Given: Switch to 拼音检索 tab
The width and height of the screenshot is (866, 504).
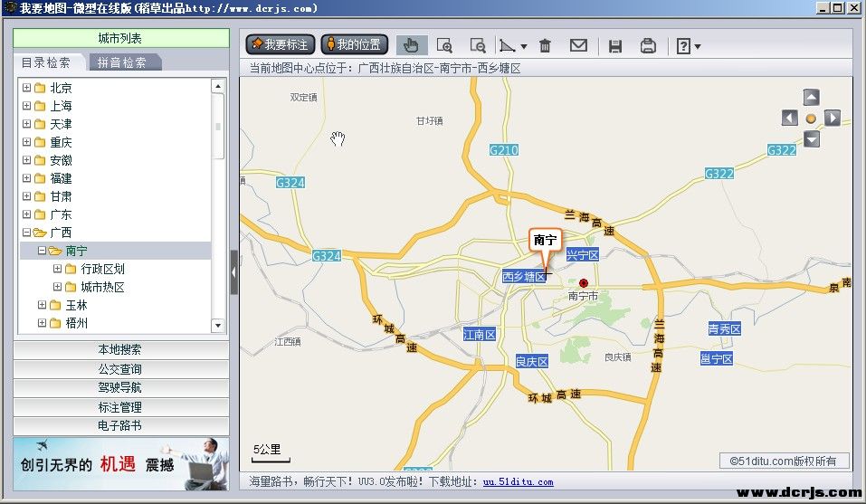Looking at the screenshot, I should [x=122, y=62].
